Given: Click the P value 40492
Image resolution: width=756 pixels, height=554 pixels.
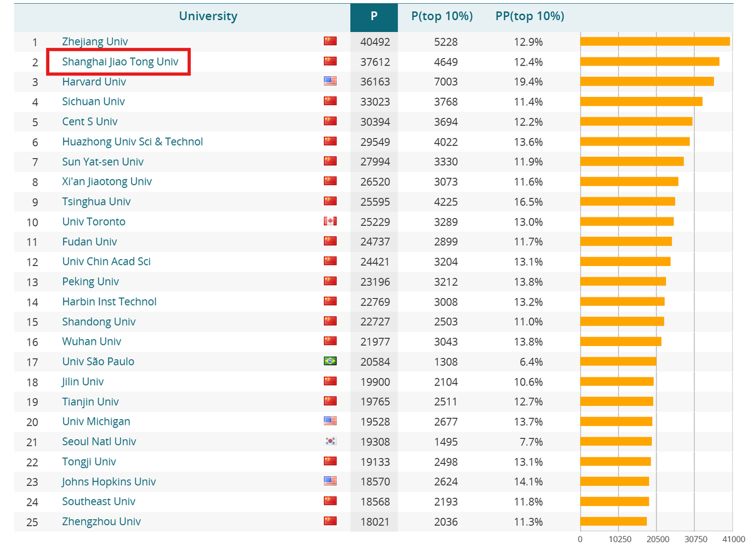Looking at the screenshot, I should pos(375,42).
